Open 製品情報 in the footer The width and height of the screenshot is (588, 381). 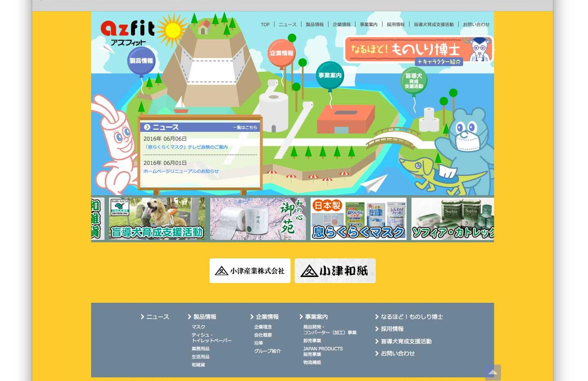[x=202, y=317]
